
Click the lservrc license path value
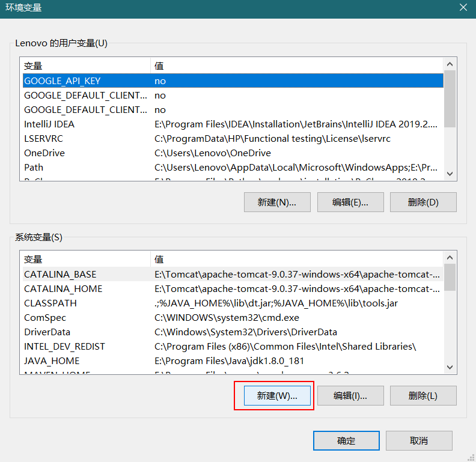pos(272,138)
